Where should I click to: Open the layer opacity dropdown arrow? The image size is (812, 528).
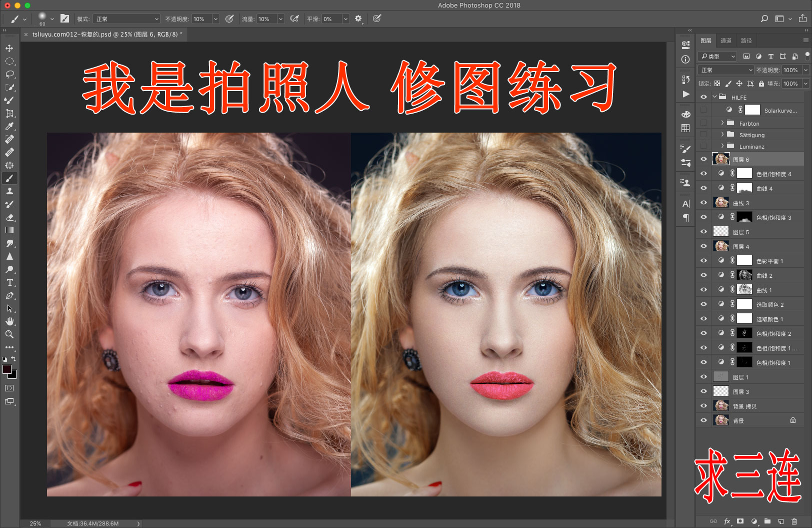pyautogui.click(x=805, y=70)
